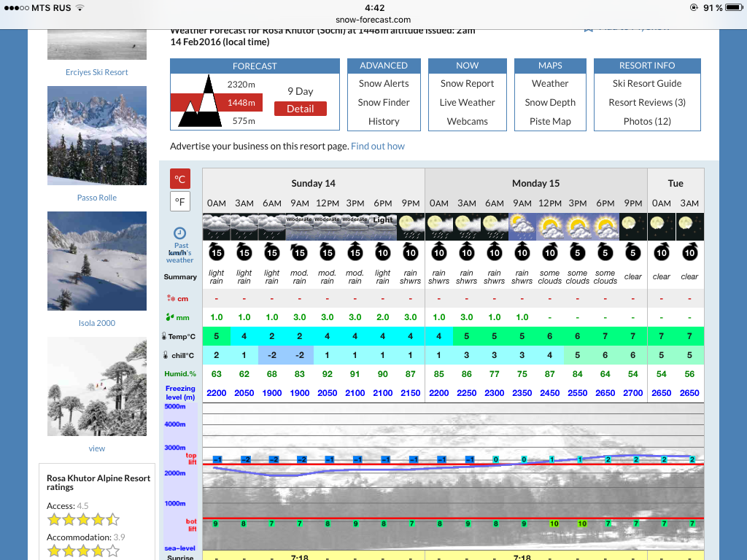Click the ADVANCED header
This screenshot has width=747, height=560.
coord(384,66)
